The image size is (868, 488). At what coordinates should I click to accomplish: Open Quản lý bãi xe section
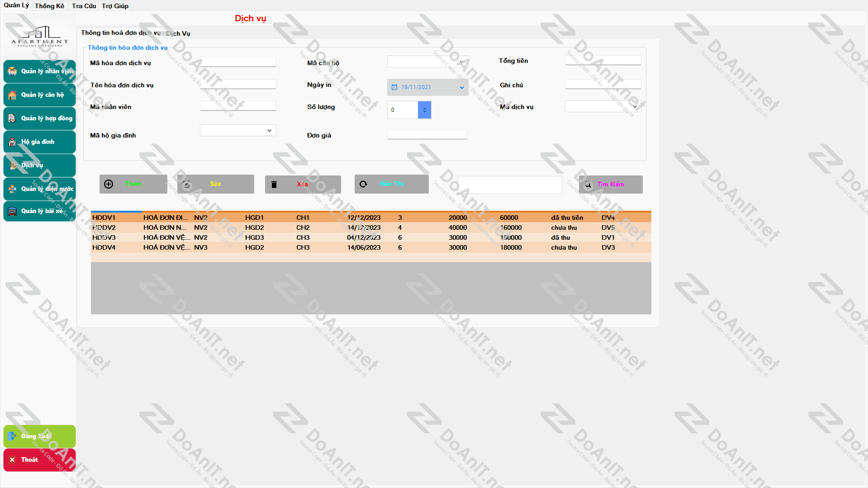coord(40,211)
